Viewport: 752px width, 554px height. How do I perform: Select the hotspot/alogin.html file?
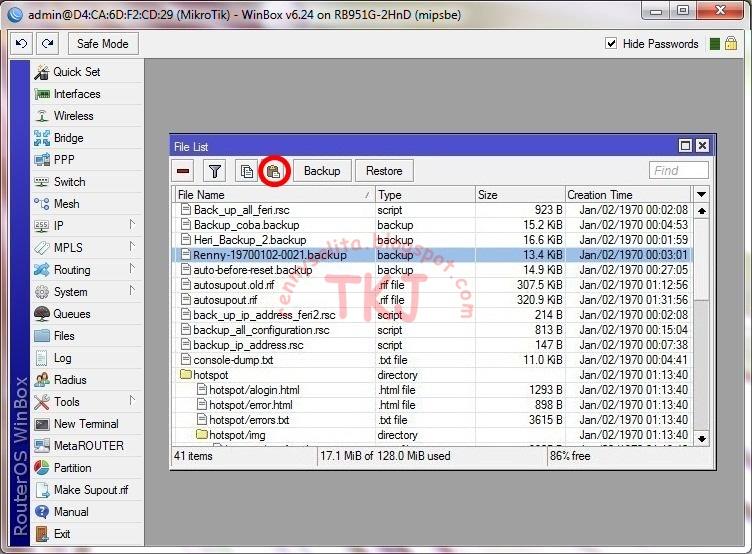(434, 390)
